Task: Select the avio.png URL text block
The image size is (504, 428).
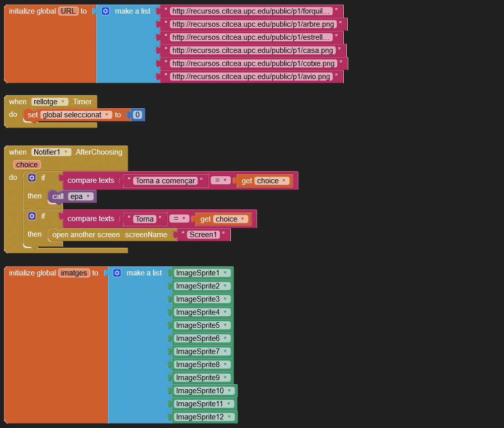Action: [250, 77]
